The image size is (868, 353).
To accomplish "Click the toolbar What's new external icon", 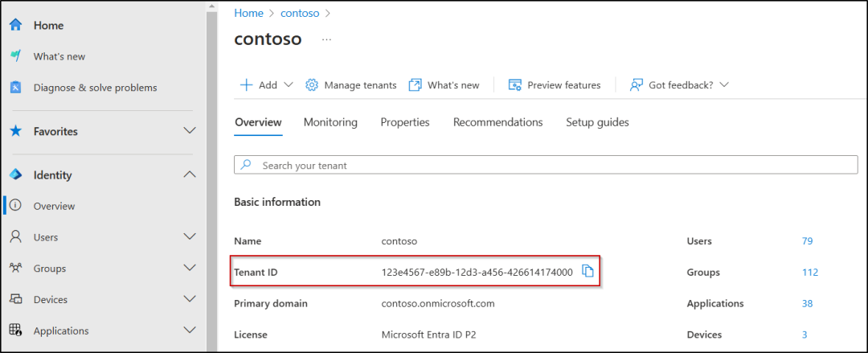I will (416, 84).
